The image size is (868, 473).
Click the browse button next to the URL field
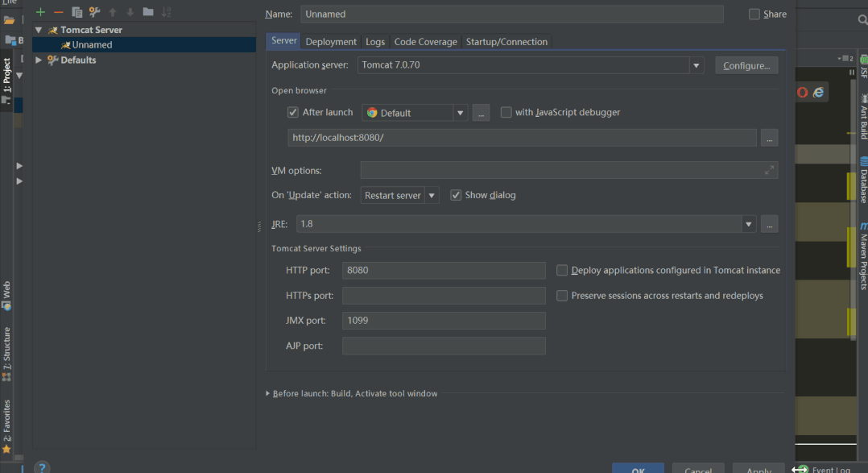[769, 138]
